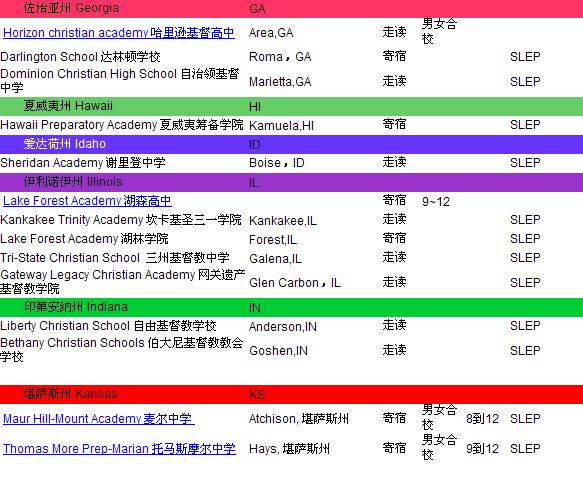Click the Glen Carbon, IL location cell
This screenshot has width=583, height=477.
click(x=295, y=283)
